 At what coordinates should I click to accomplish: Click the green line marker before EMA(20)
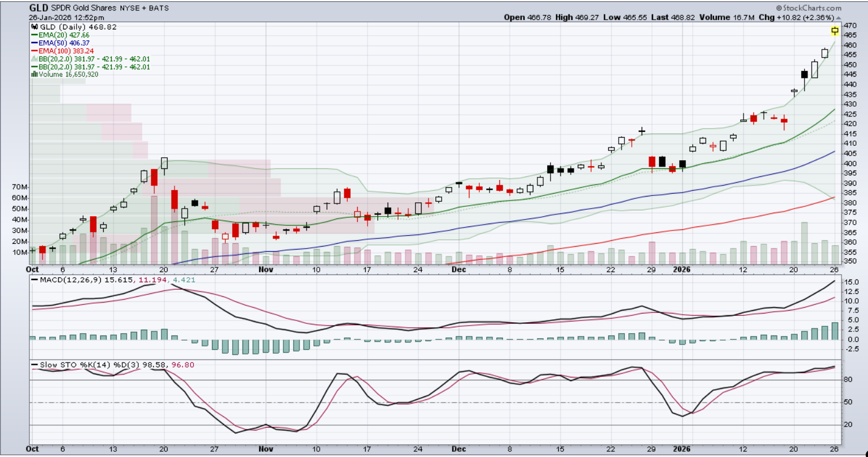click(x=34, y=35)
